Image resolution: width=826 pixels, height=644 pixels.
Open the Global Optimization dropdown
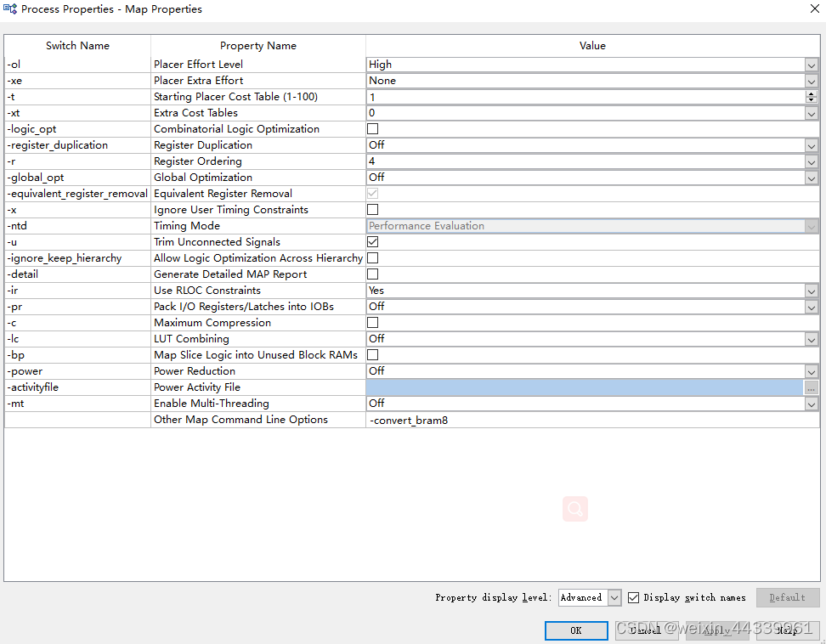click(812, 178)
